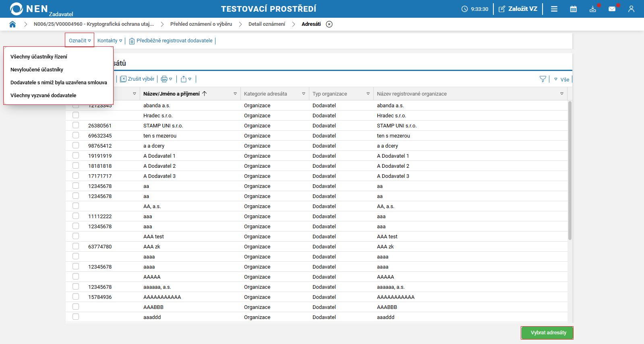
Task: Open the mail messages icon
Action: click(612, 9)
